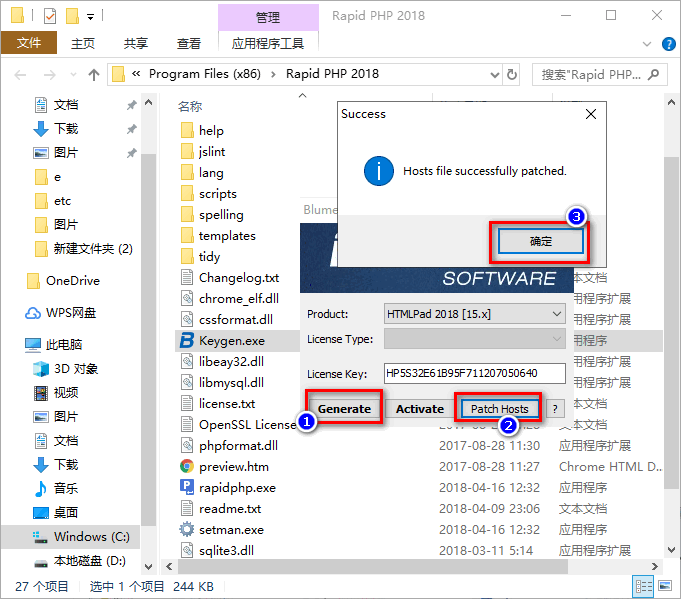
Task: Click down arrow of file list scrollbar
Action: click(x=671, y=550)
